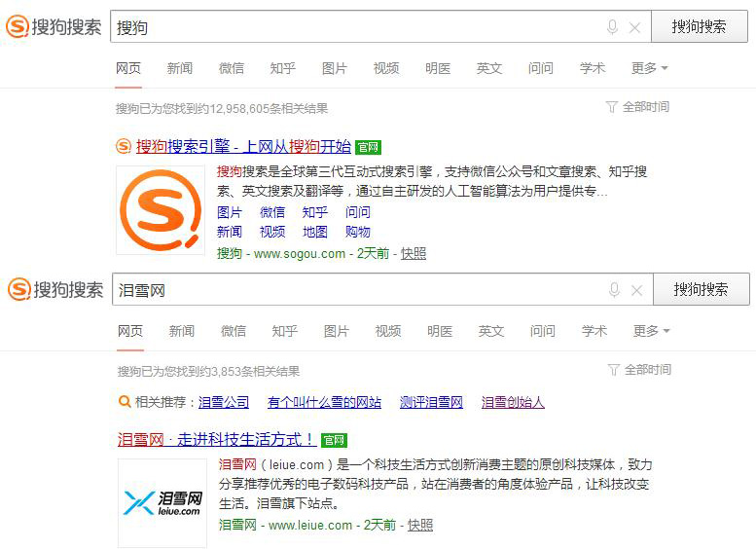The width and height of the screenshot is (756, 549).
Task: Switch to the 微信 tab in the 搜狗 search tabs
Action: [232, 68]
